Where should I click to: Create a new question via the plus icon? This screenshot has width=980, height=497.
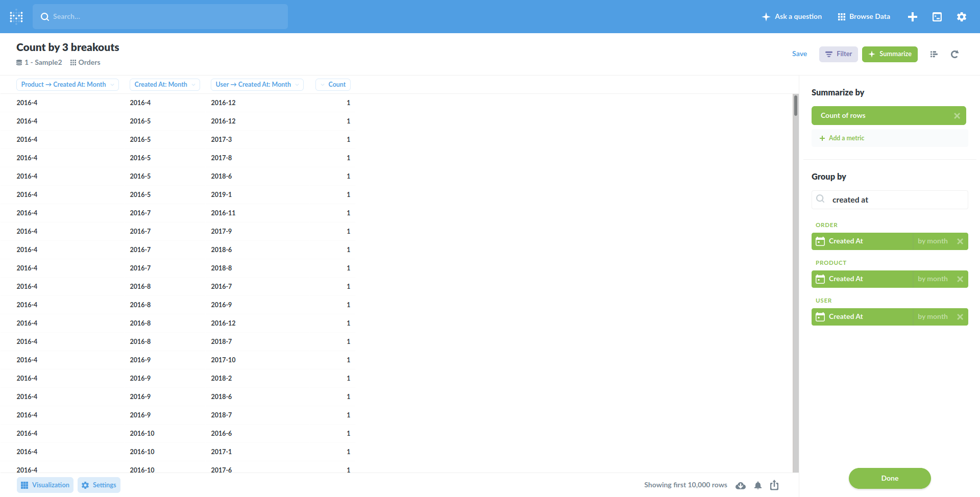pos(913,16)
